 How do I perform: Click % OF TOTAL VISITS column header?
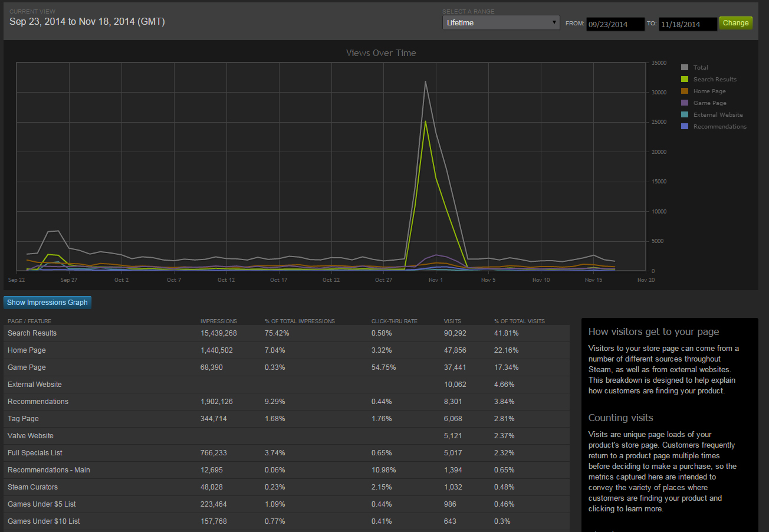[x=520, y=321]
